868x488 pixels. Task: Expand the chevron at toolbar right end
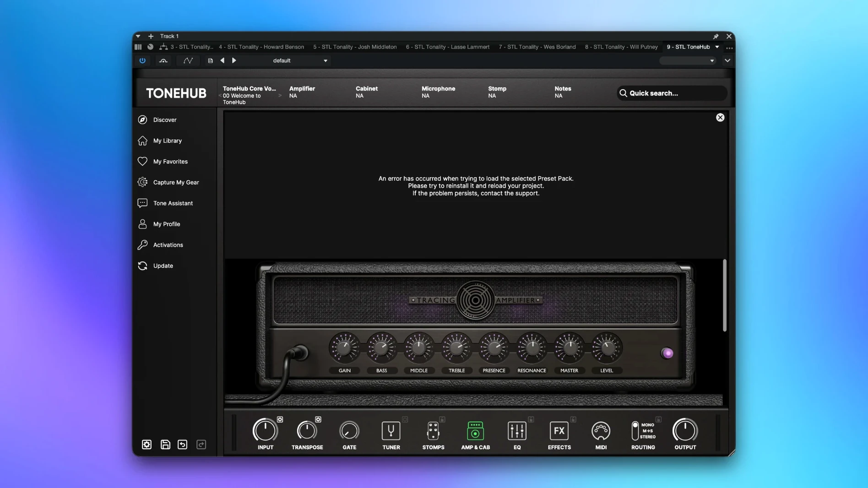pyautogui.click(x=727, y=60)
